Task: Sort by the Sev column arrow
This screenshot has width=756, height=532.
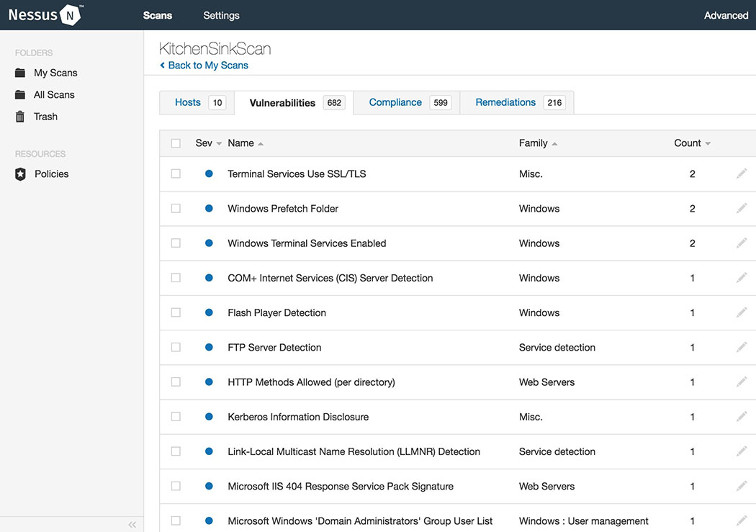Action: [x=219, y=143]
